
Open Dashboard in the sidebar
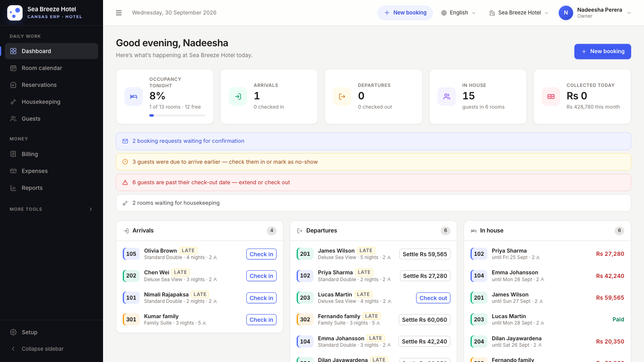52,51
